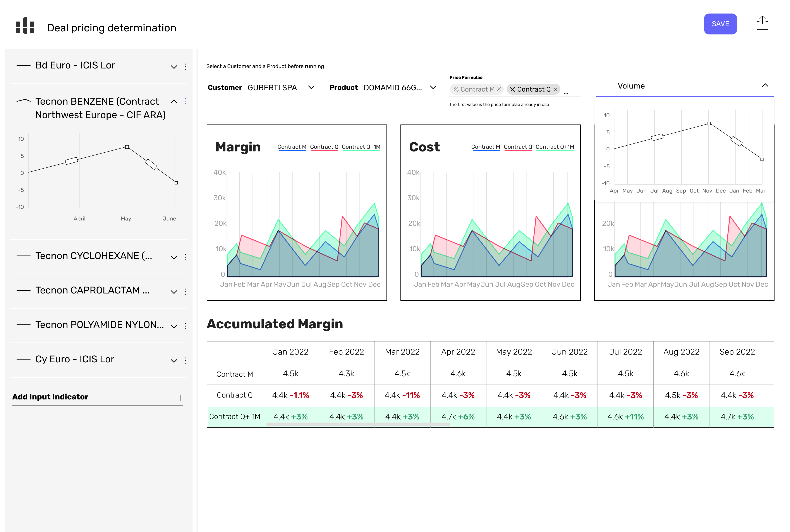790x532 pixels.
Task: Toggle Contract M series in Margin chart
Action: pos(292,147)
